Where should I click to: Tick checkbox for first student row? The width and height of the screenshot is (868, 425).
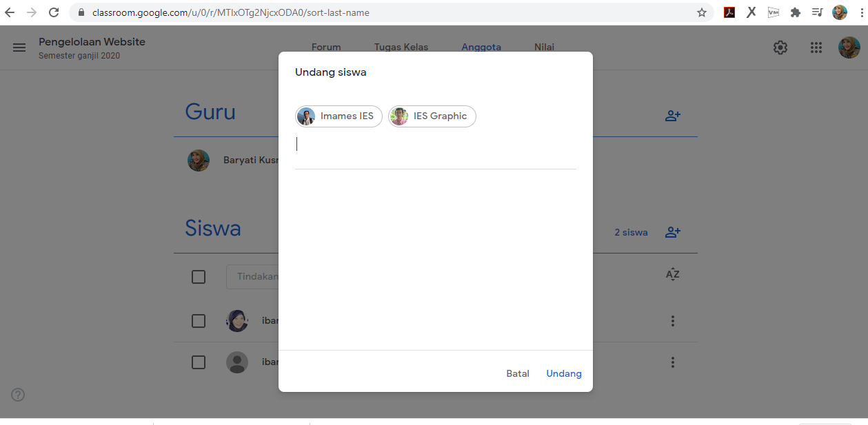point(199,321)
